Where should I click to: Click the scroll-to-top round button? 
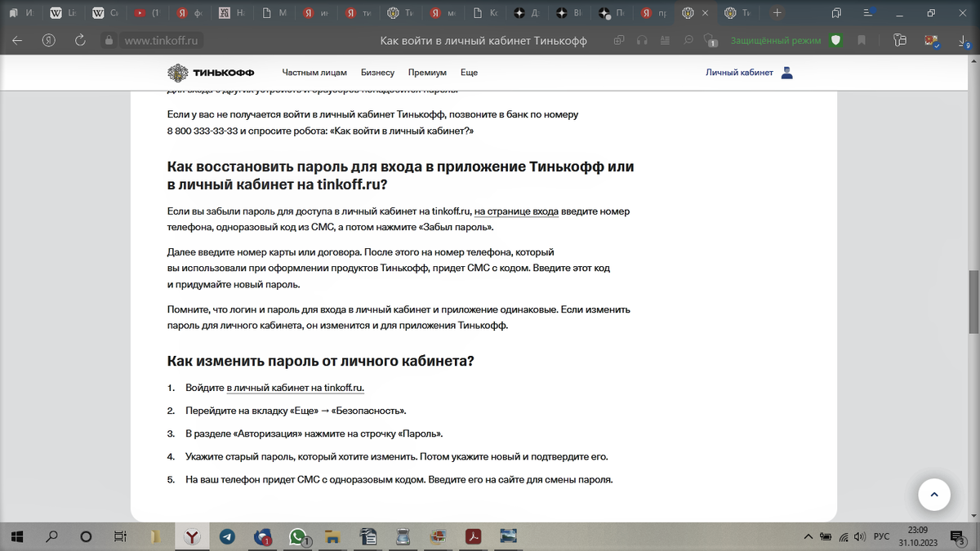click(934, 495)
